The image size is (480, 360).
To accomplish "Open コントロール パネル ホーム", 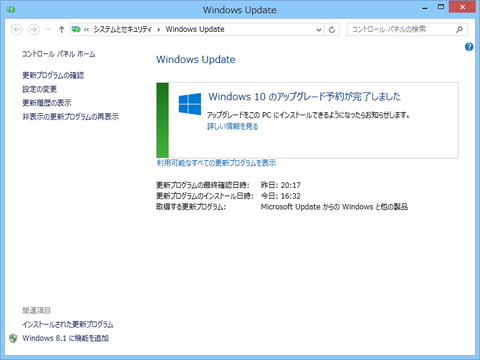I will pyautogui.click(x=59, y=54).
